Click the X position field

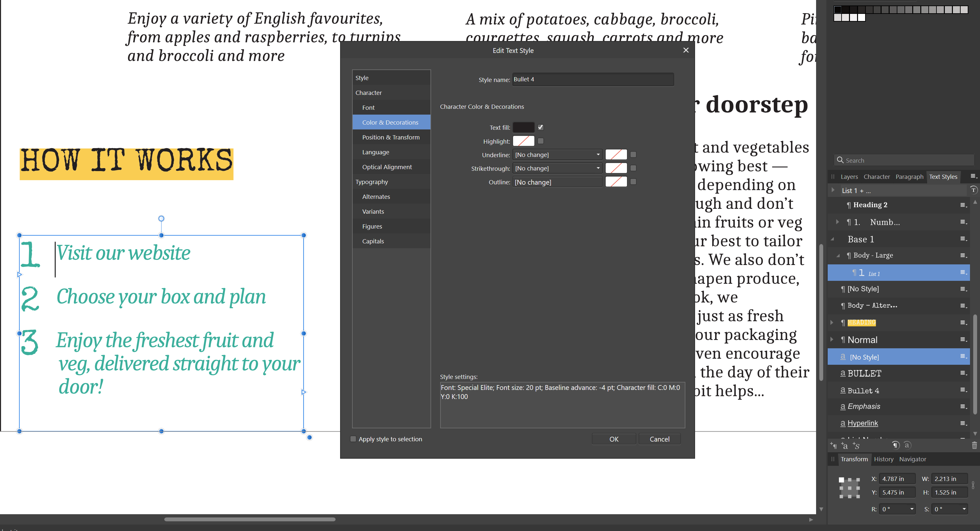click(897, 478)
